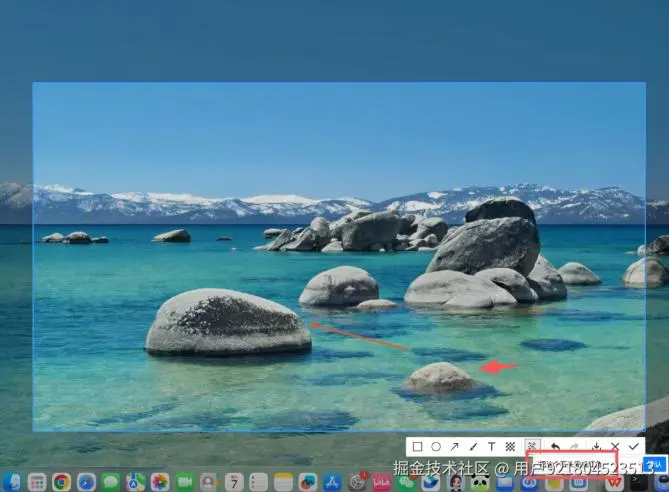
Task: Open Photos from the dock
Action: click(x=160, y=482)
